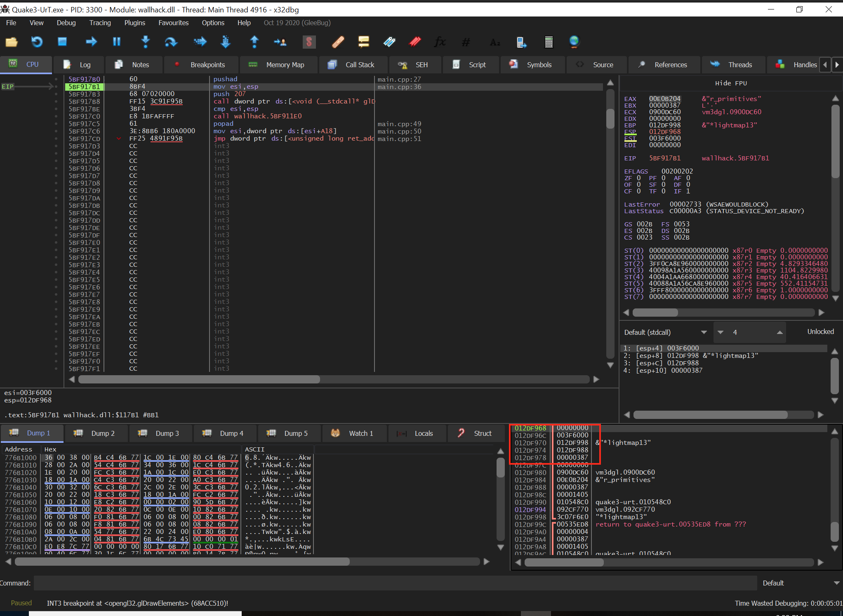This screenshot has height=616, width=843.
Task: Click the globe check-for-updates icon
Action: (574, 42)
